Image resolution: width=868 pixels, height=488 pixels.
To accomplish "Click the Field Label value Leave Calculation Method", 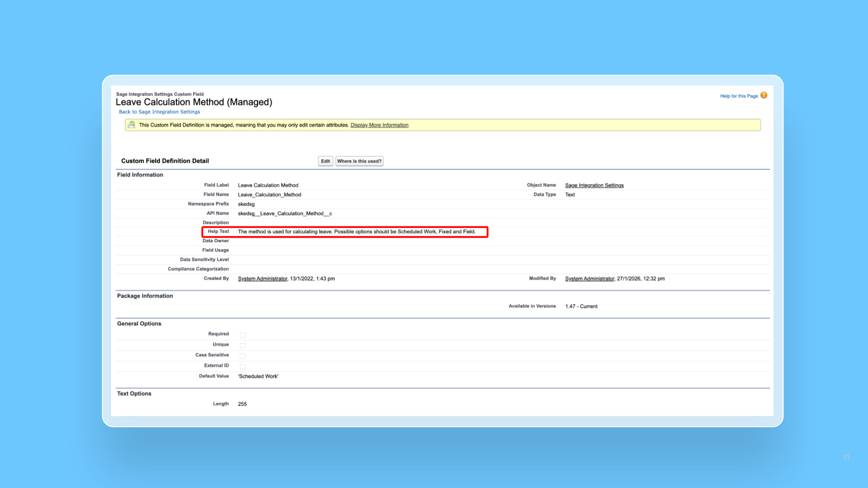I will coord(268,185).
